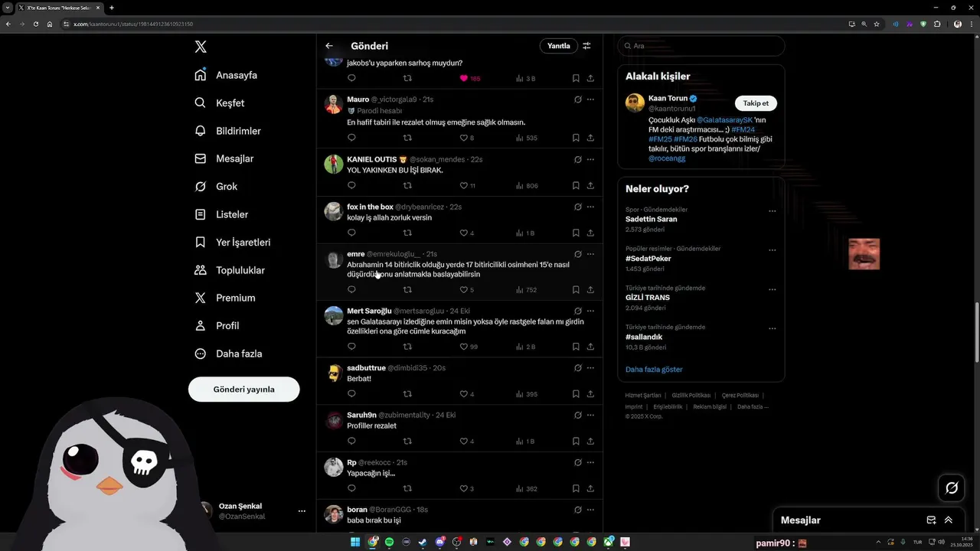Compose new message in Mesajlar drawer

[931, 520]
